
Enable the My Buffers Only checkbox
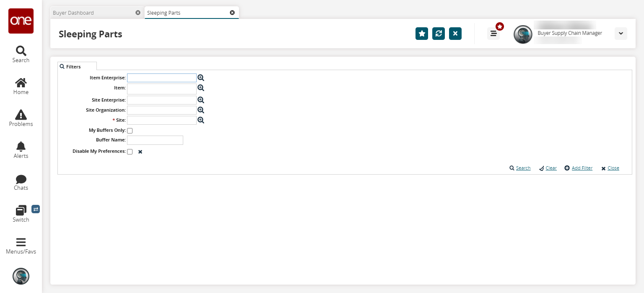point(130,131)
